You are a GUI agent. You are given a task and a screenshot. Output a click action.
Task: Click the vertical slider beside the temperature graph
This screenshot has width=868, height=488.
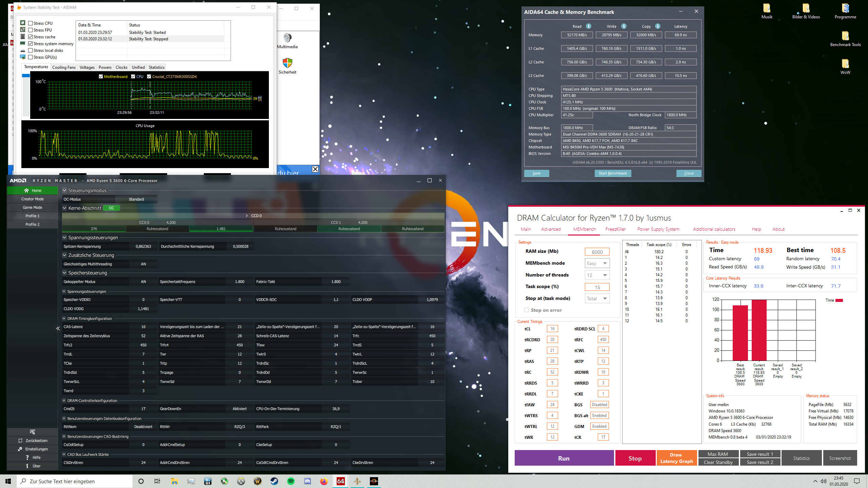point(26,76)
